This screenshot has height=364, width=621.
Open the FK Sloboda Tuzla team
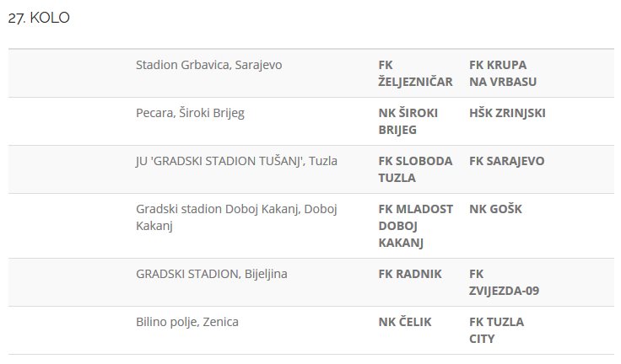(x=415, y=169)
